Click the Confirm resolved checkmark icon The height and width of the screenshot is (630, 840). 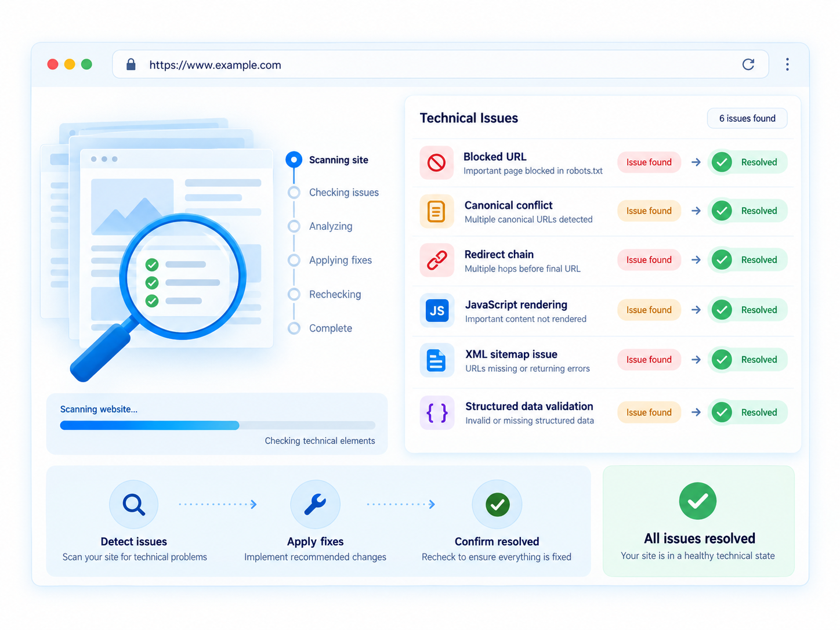497,504
